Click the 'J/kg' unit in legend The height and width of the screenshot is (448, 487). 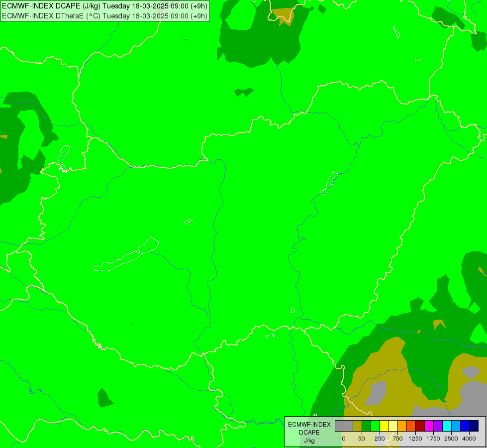click(x=309, y=441)
